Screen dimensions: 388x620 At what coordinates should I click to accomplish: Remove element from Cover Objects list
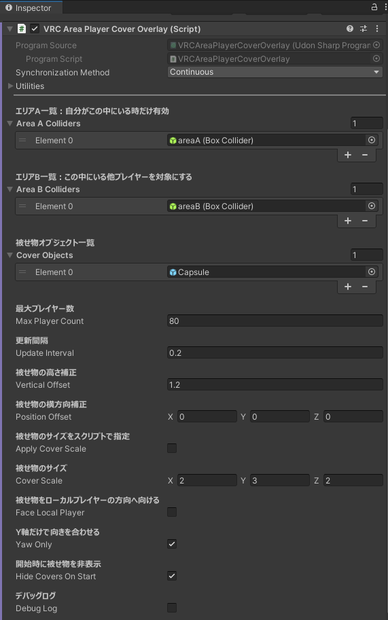(365, 287)
